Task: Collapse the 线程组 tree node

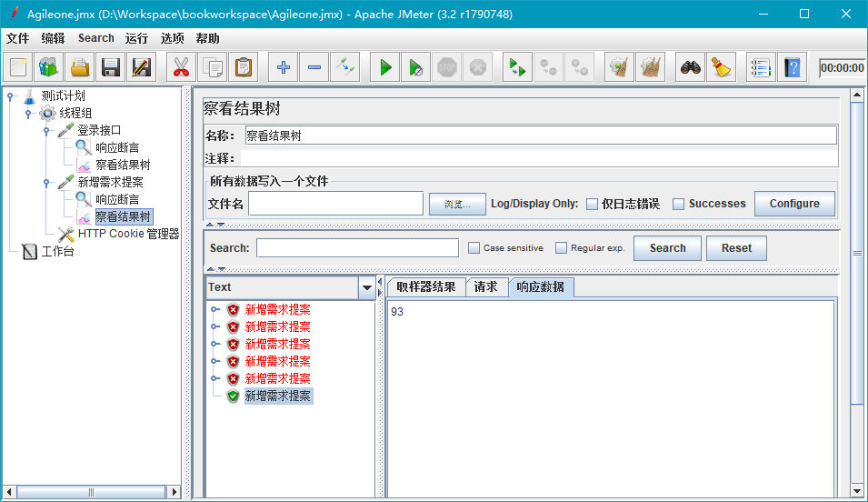Action: click(x=28, y=114)
